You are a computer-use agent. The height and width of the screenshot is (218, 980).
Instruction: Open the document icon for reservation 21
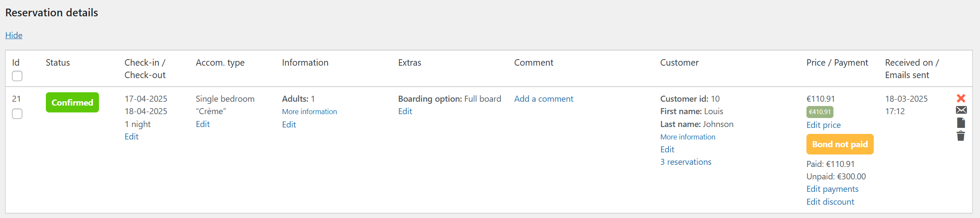pos(961,123)
